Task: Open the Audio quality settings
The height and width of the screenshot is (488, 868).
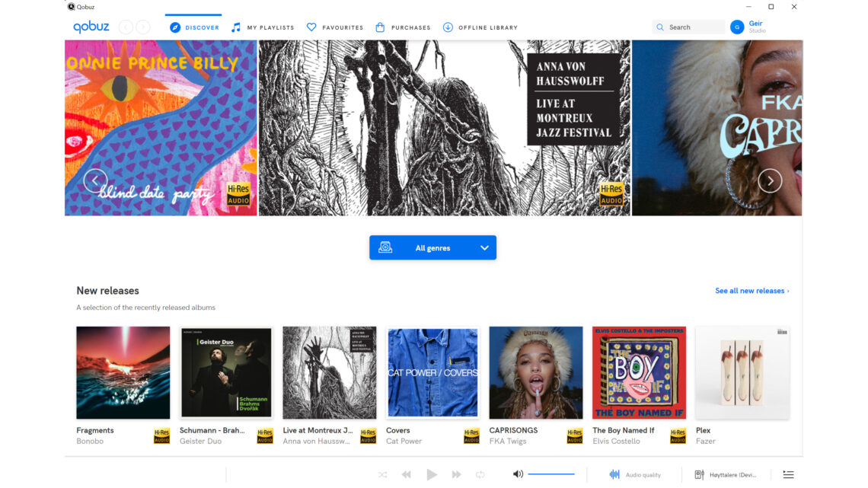Action: (x=636, y=475)
